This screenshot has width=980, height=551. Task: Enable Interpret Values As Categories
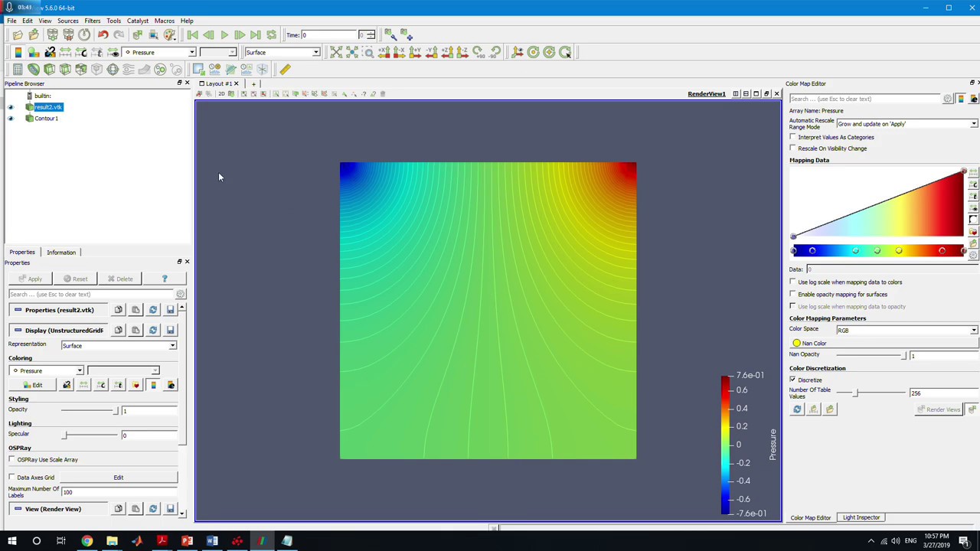(793, 137)
